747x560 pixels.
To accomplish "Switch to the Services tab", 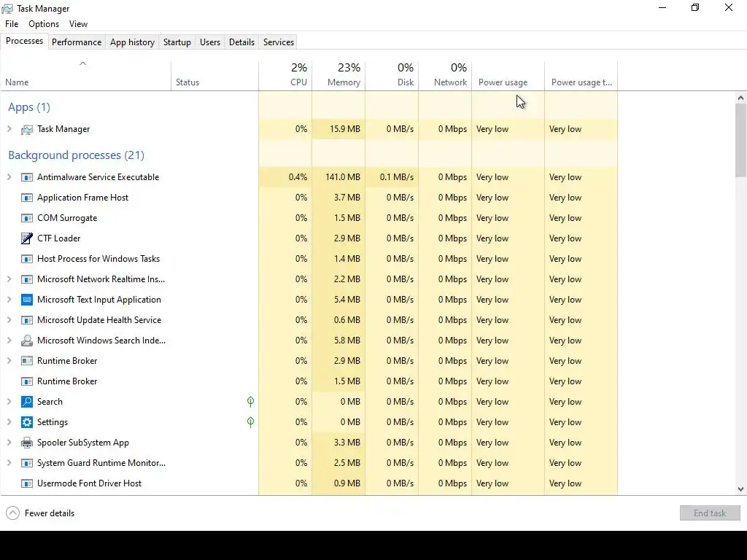I will coord(279,42).
